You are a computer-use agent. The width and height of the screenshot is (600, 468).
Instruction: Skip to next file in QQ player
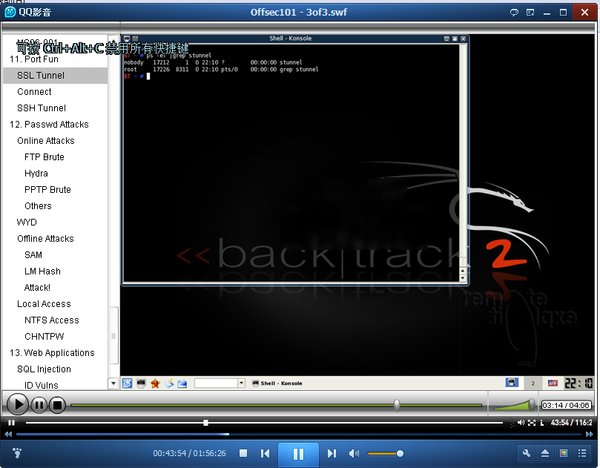(x=332, y=453)
